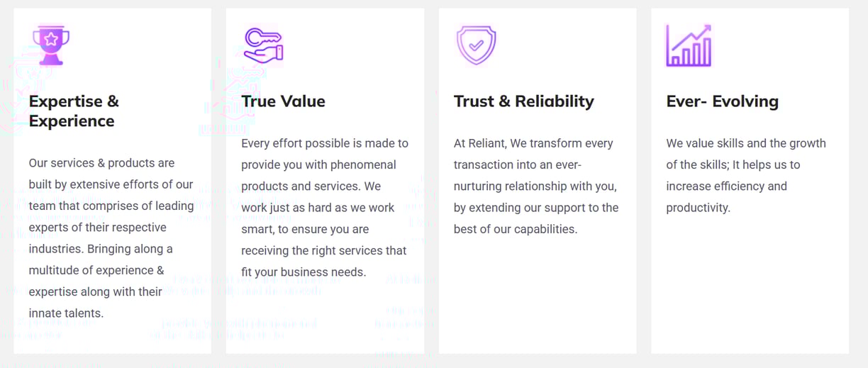868x368 pixels.
Task: Select the Ever- Evolving heading
Action: tap(722, 101)
